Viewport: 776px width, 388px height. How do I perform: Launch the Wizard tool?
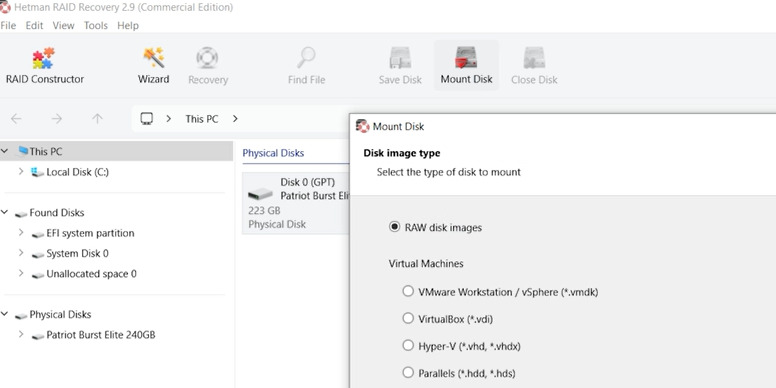[x=153, y=65]
